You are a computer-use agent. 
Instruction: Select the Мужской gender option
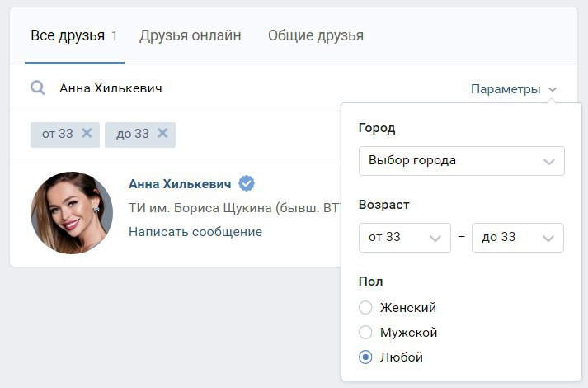366,333
